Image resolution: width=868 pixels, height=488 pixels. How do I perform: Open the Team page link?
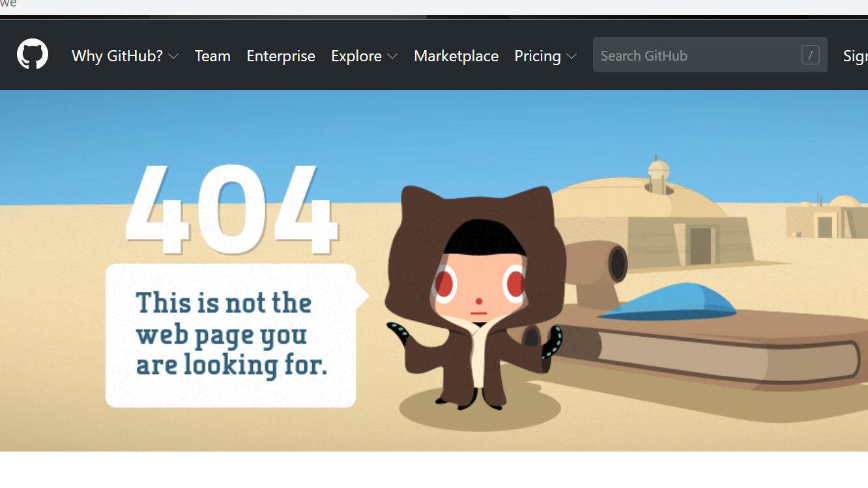pyautogui.click(x=212, y=56)
